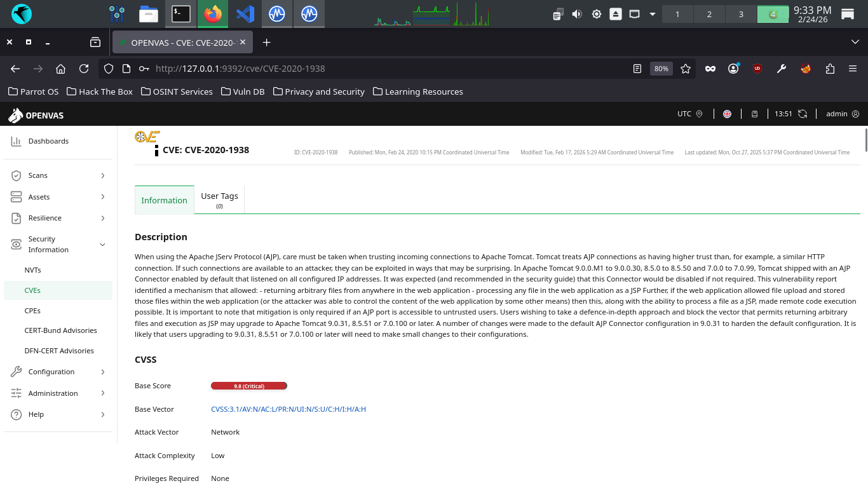Viewport: 868px width, 488px height.
Task: Switch to workspace 2
Action: [709, 14]
